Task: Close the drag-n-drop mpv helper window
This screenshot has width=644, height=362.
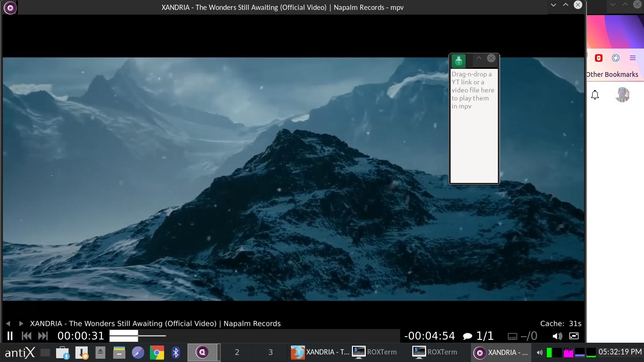Action: (x=491, y=58)
